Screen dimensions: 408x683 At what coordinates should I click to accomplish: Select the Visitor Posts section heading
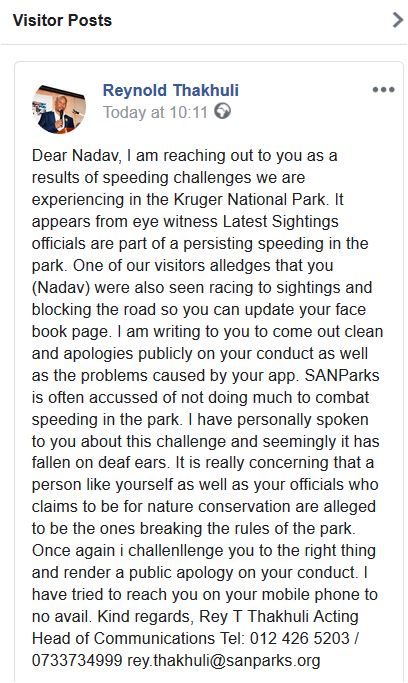tap(62, 20)
